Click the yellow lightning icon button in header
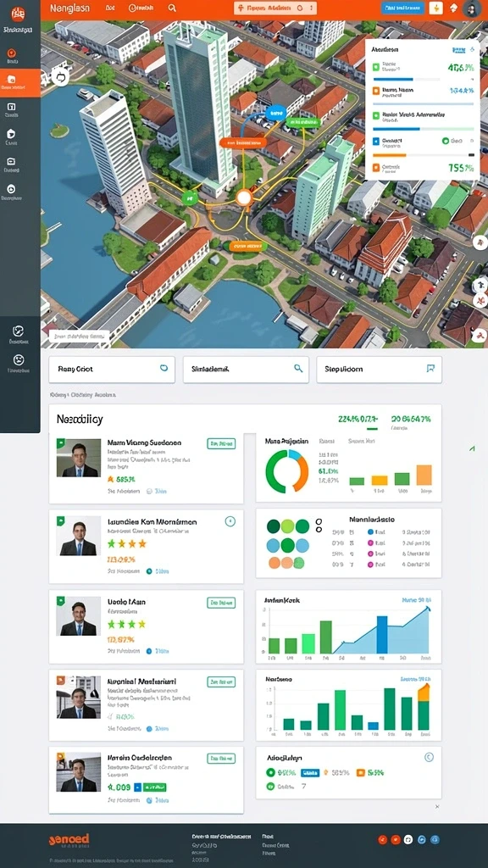 [x=436, y=8]
